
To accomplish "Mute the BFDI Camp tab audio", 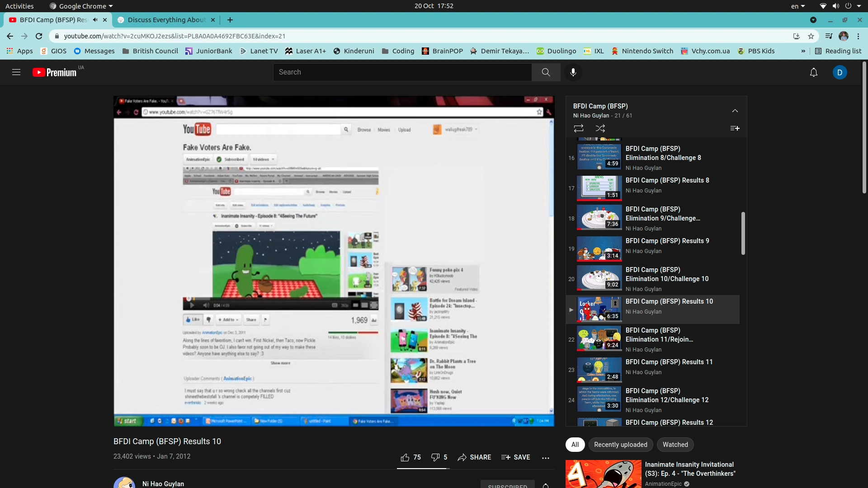I will click(x=95, y=20).
